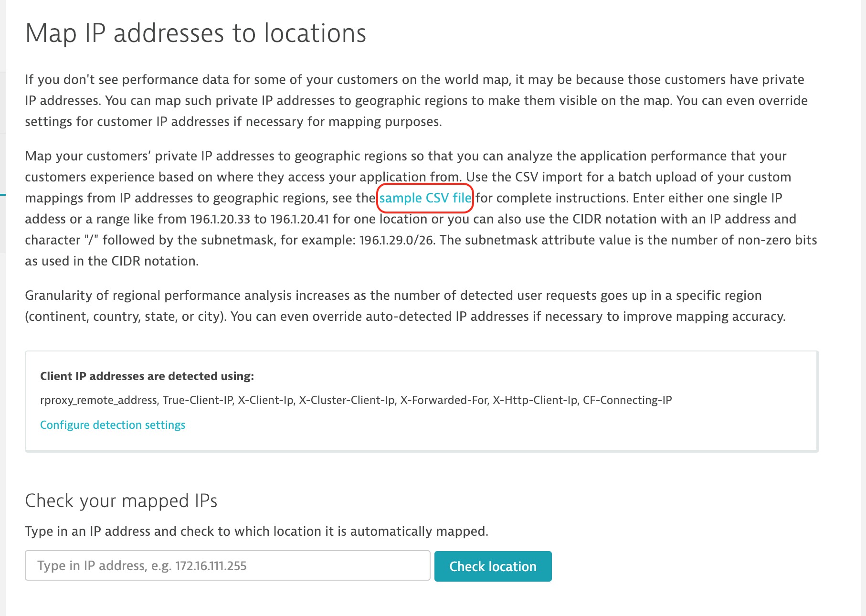Image resolution: width=866 pixels, height=616 pixels.
Task: Click the Granularity of regional performance paragraph
Action: tap(405, 306)
